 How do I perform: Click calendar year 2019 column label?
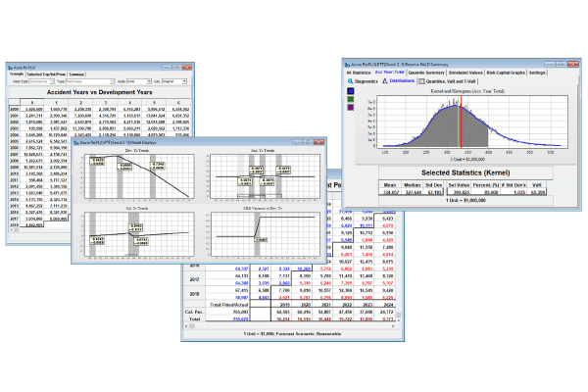point(285,305)
